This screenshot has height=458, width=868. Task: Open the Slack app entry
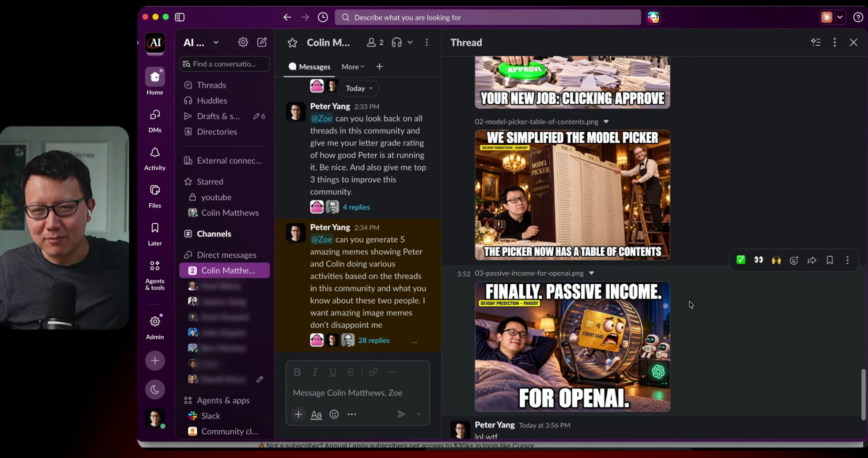tap(210, 416)
